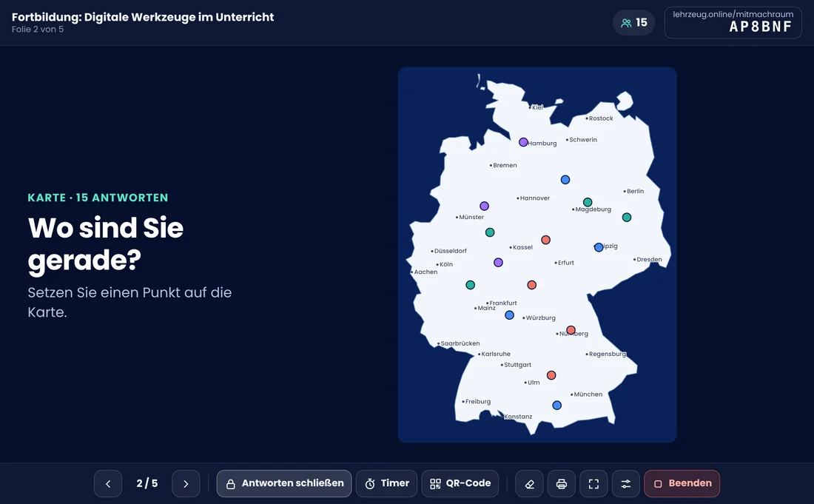Image resolution: width=814 pixels, height=504 pixels.
Task: Show the QR-Code
Action: pyautogui.click(x=460, y=484)
